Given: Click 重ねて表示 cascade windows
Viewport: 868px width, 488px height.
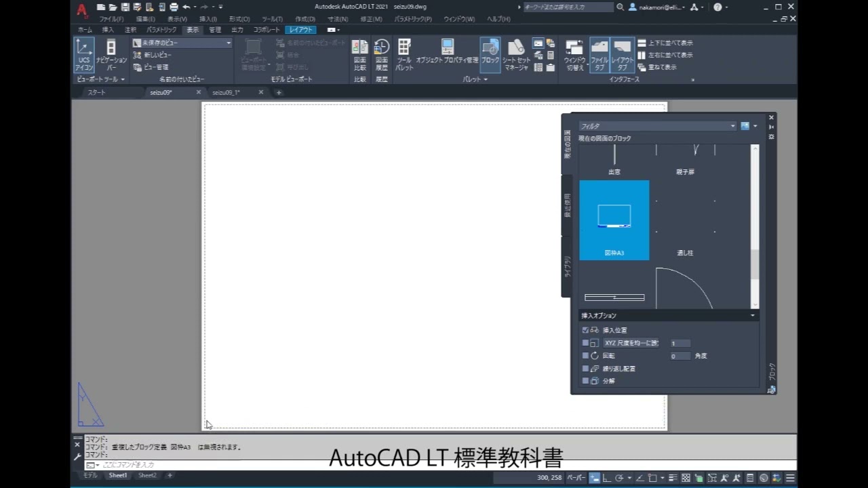Looking at the screenshot, I should pyautogui.click(x=657, y=67).
